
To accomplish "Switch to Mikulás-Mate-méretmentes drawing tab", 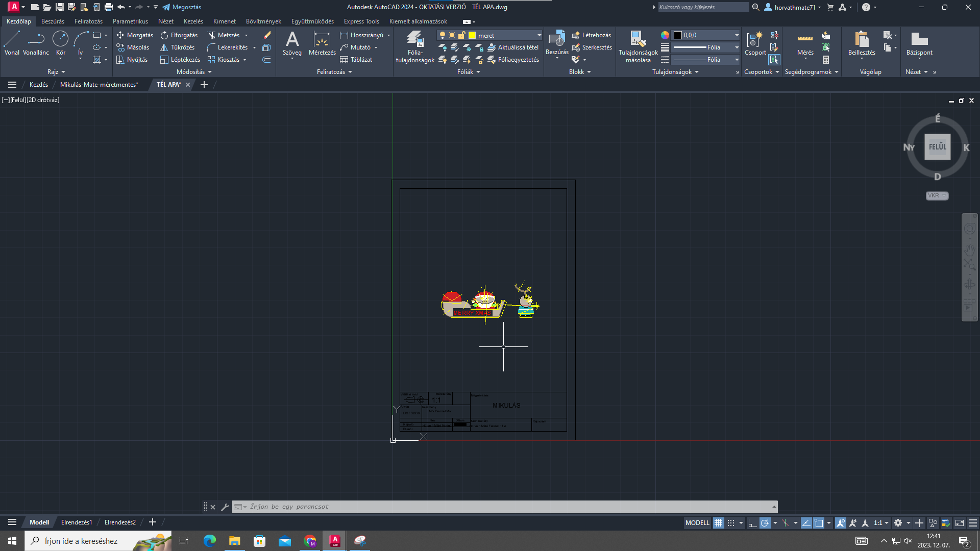I will click(x=99, y=85).
